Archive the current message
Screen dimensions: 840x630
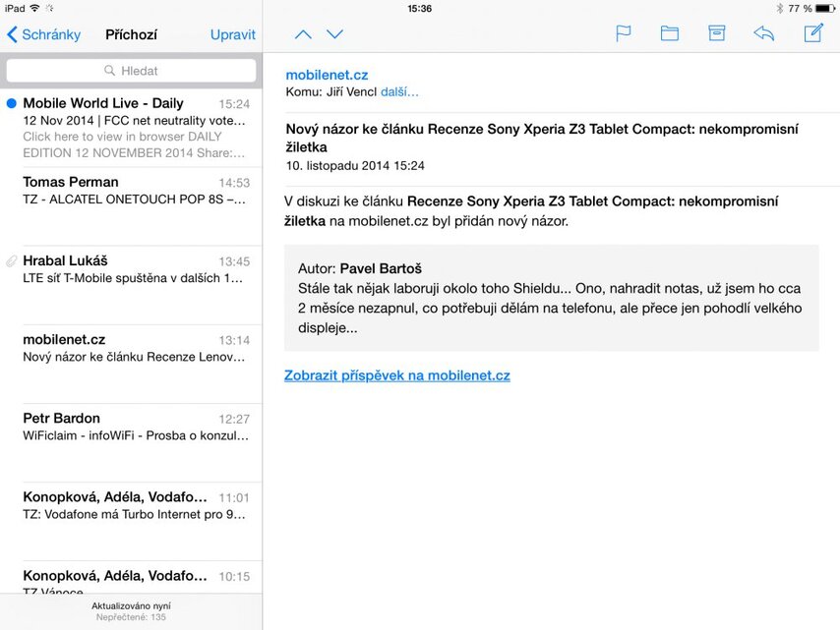pos(716,33)
